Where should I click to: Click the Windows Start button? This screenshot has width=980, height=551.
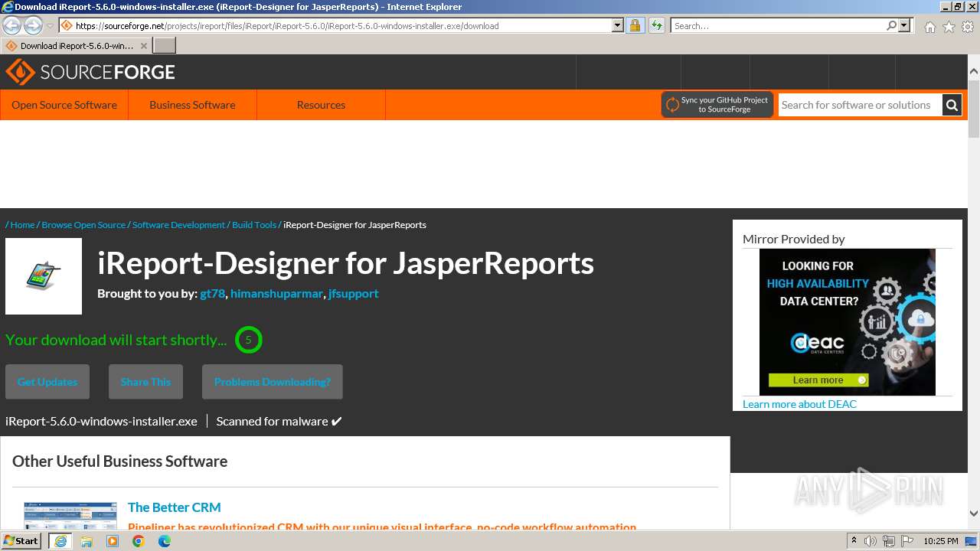pos(21,541)
